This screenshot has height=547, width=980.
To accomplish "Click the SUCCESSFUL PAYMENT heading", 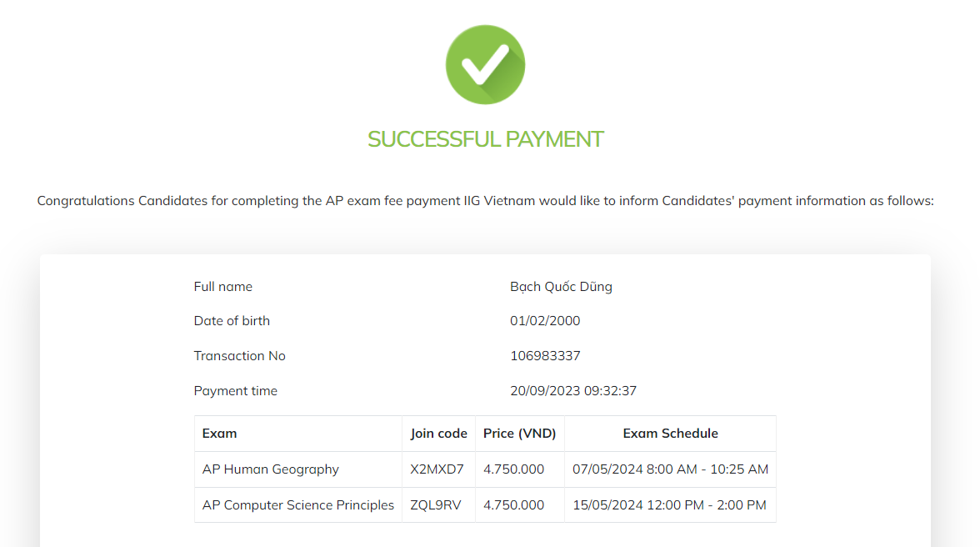I will click(x=485, y=139).
